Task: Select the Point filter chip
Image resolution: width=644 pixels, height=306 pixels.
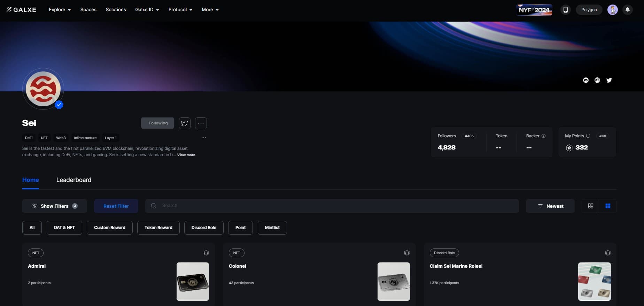Action: (240, 228)
